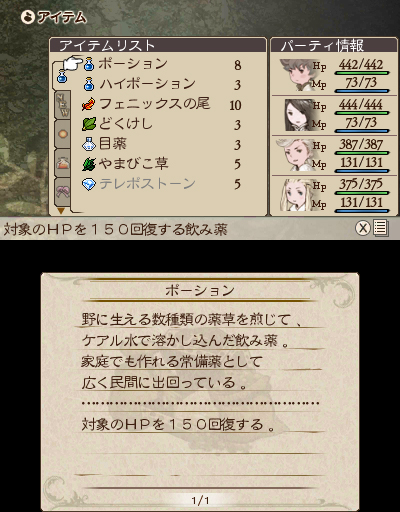Click the 1/1 page indicator
The image size is (400, 512).
click(200, 500)
